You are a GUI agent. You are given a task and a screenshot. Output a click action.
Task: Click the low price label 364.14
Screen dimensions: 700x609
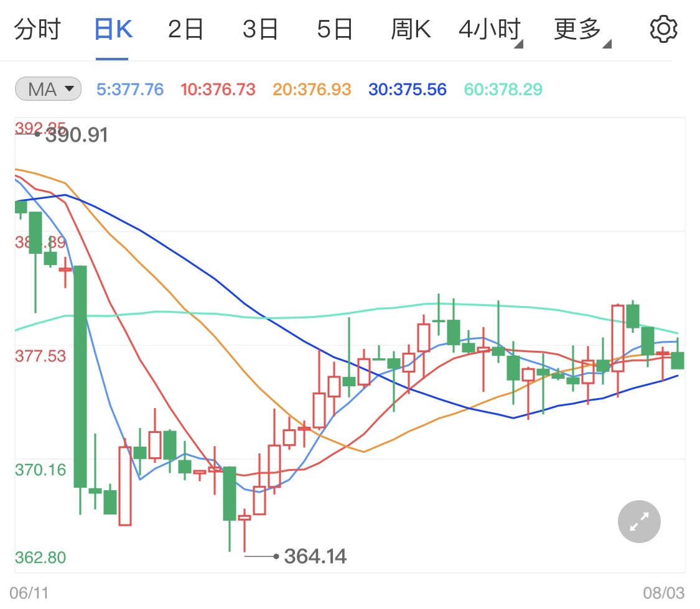[315, 556]
